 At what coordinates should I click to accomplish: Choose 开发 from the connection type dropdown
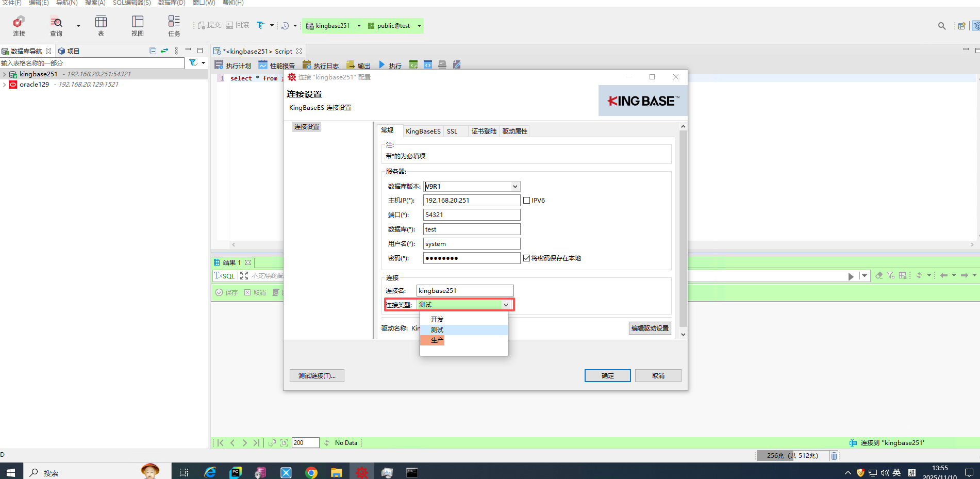tap(437, 320)
